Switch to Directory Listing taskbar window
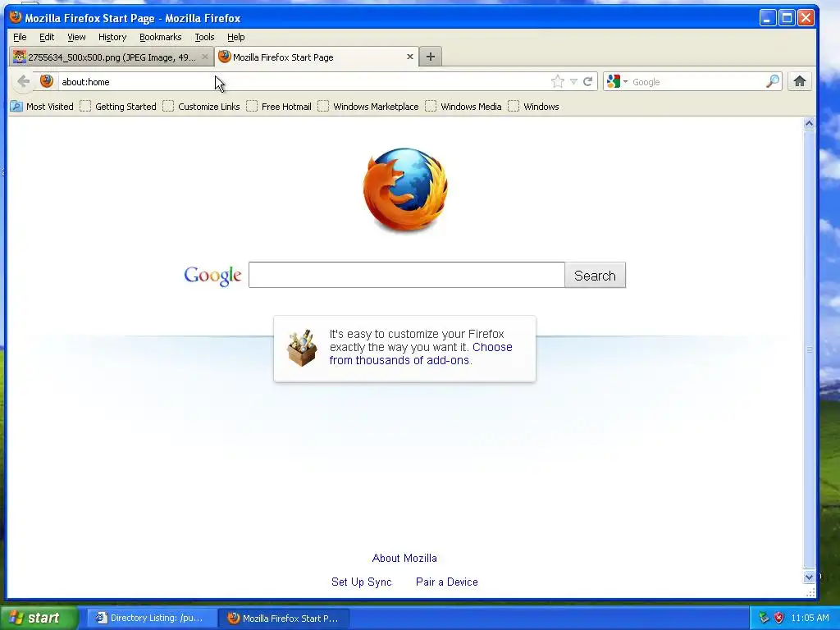The width and height of the screenshot is (840, 630). [152, 619]
